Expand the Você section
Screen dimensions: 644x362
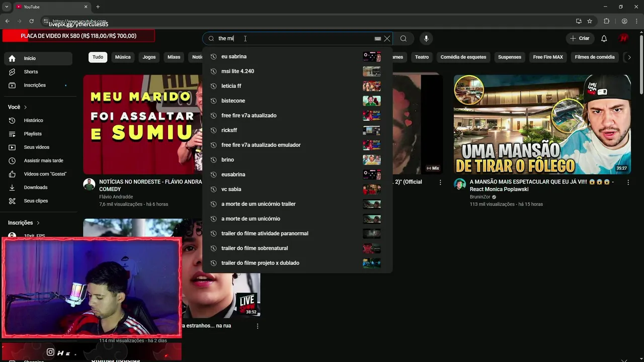tap(18, 107)
